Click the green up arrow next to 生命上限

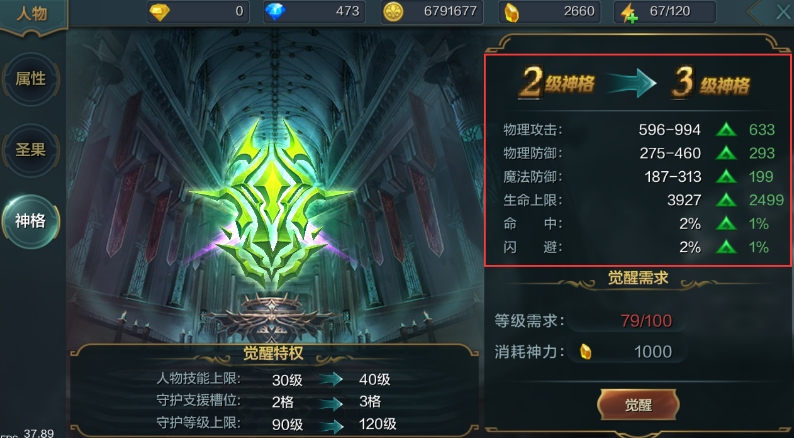726,200
